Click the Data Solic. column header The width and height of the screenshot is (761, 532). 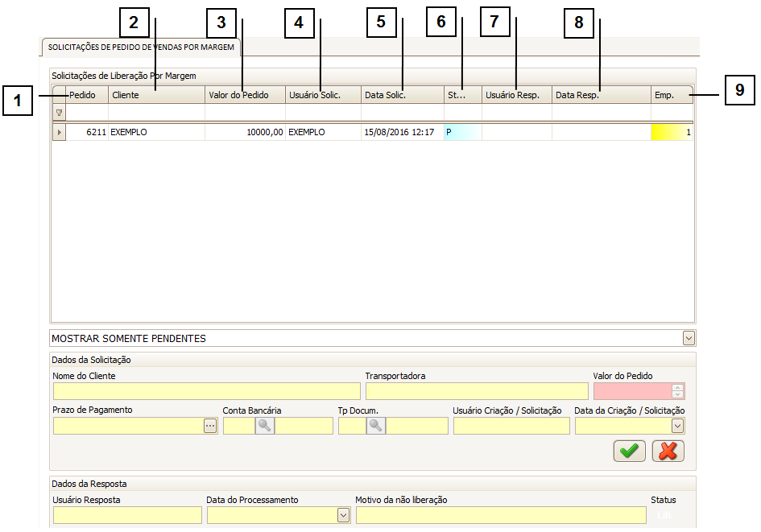click(401, 95)
